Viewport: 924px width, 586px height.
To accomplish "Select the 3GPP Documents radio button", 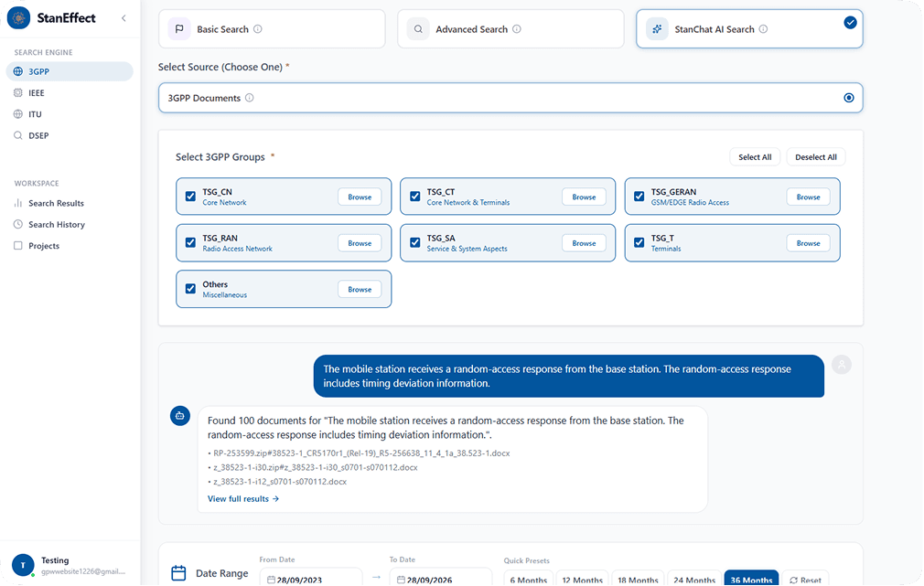I will click(849, 98).
